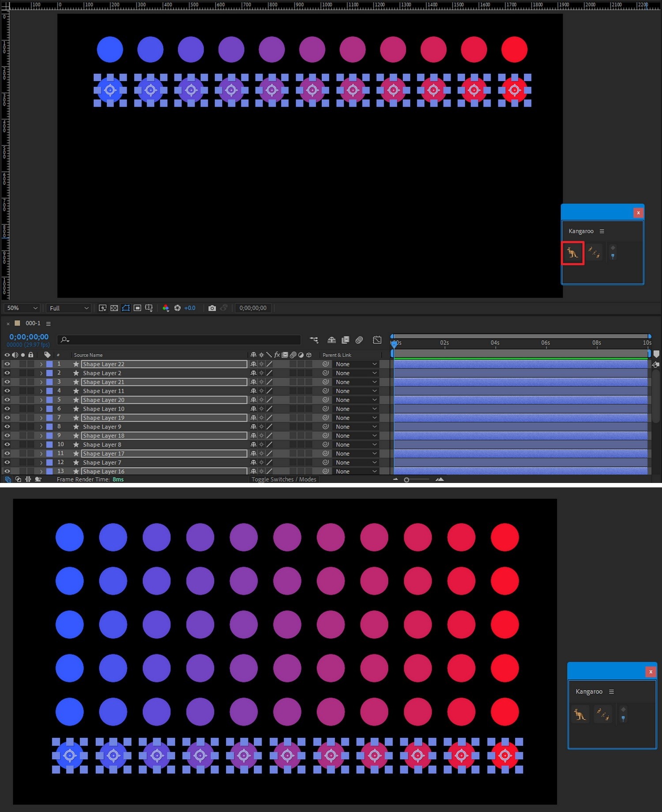Toggle visibility of Shape Layer 21

point(7,382)
